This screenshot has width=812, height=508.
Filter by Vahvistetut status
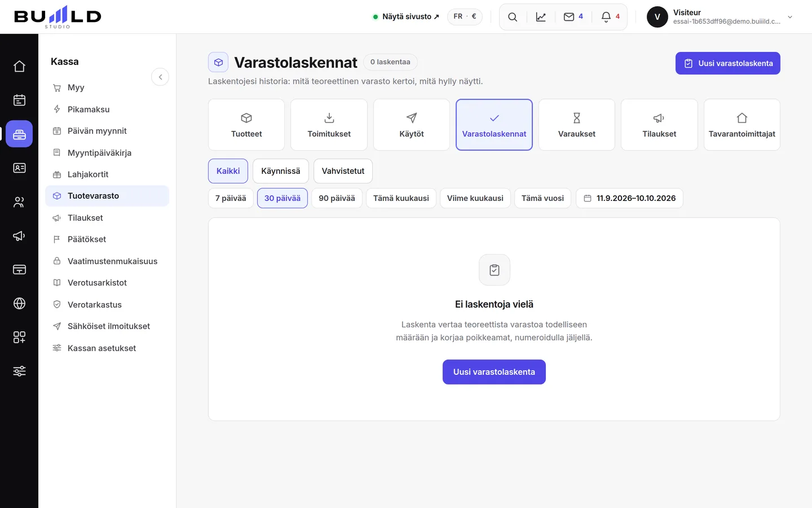point(343,171)
